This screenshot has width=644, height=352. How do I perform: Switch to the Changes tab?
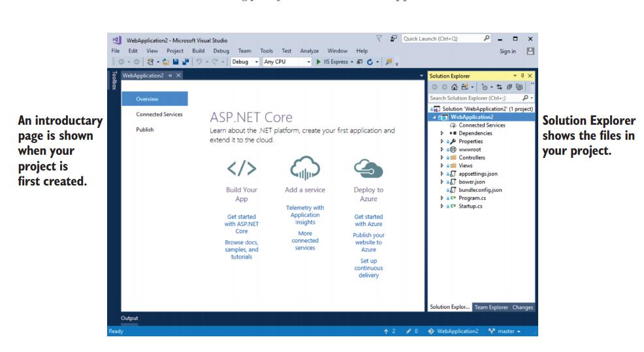[523, 307]
